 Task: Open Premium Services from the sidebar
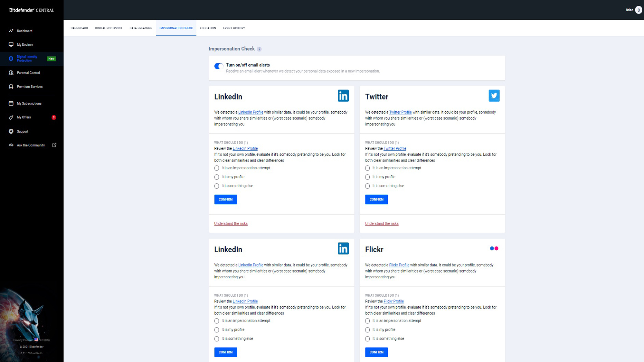click(32, 87)
